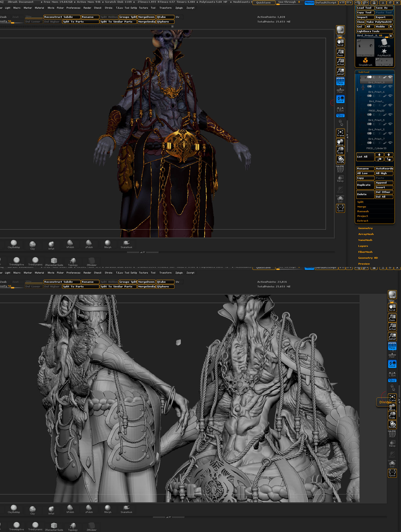
Task: Expand the Remesh section
Action: pyautogui.click(x=363, y=211)
